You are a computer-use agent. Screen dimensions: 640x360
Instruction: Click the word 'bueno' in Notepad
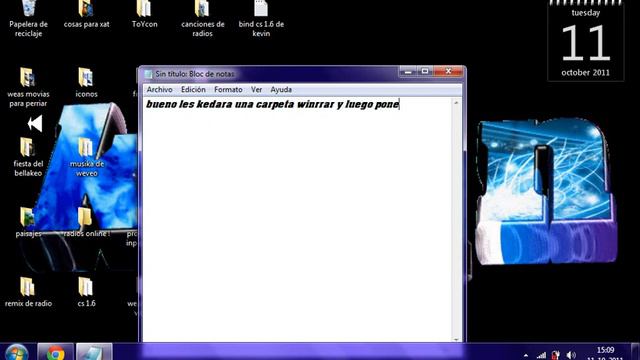tap(161, 104)
